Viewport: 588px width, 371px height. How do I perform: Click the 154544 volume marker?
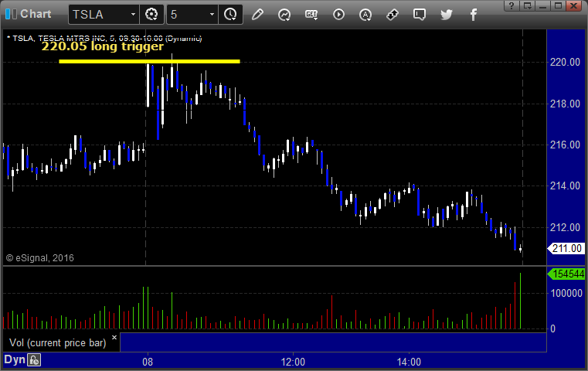[566, 274]
